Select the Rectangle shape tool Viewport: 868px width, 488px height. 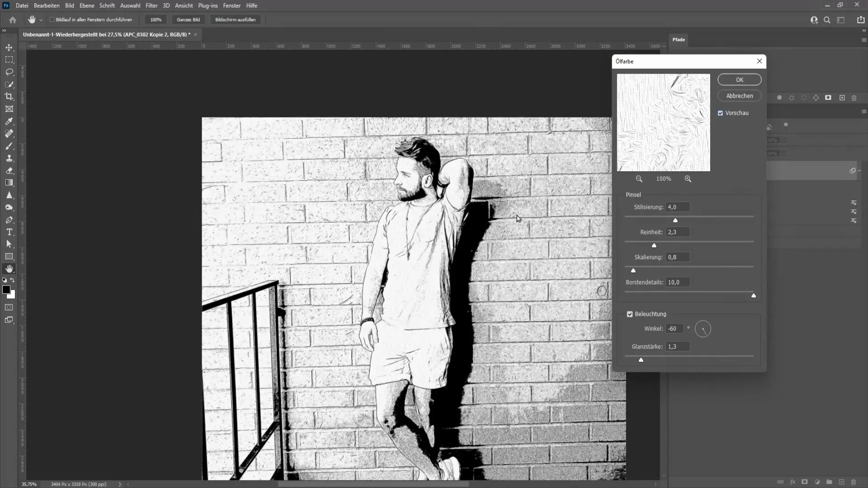(9, 256)
